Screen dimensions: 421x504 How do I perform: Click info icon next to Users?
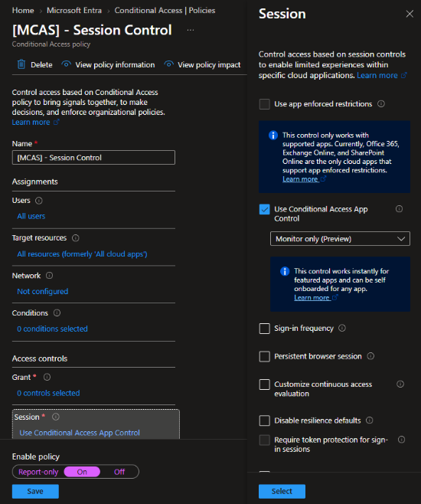click(x=39, y=201)
